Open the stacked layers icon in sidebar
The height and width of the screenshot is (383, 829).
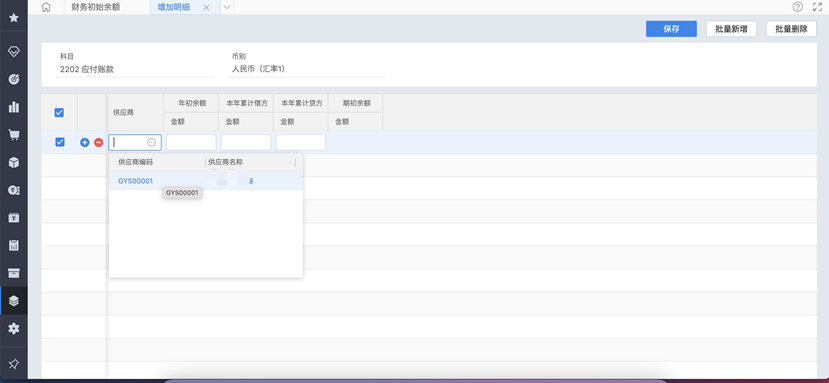14,300
